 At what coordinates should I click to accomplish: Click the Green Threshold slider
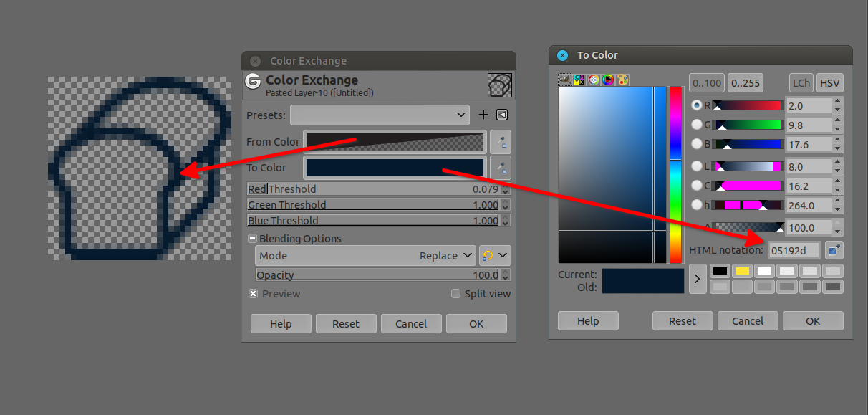374,205
